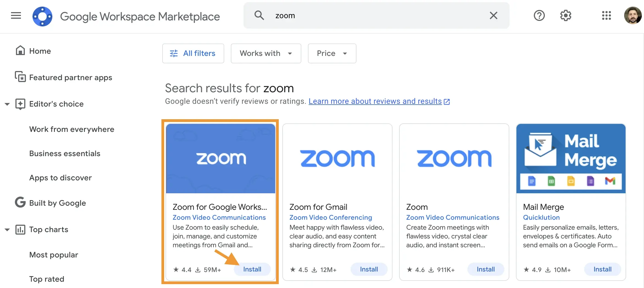Open the Help question mark icon
This screenshot has height=288, width=644.
[x=539, y=15]
